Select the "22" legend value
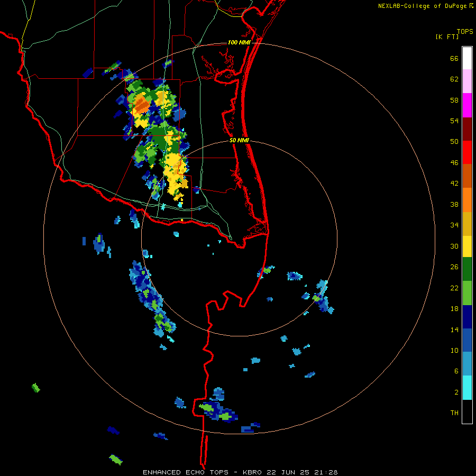 coord(454,288)
